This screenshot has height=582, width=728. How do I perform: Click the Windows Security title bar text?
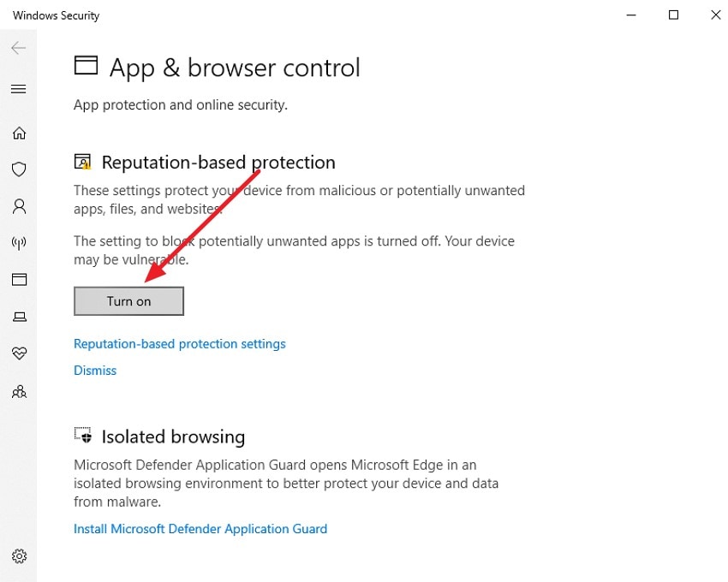tap(55, 15)
